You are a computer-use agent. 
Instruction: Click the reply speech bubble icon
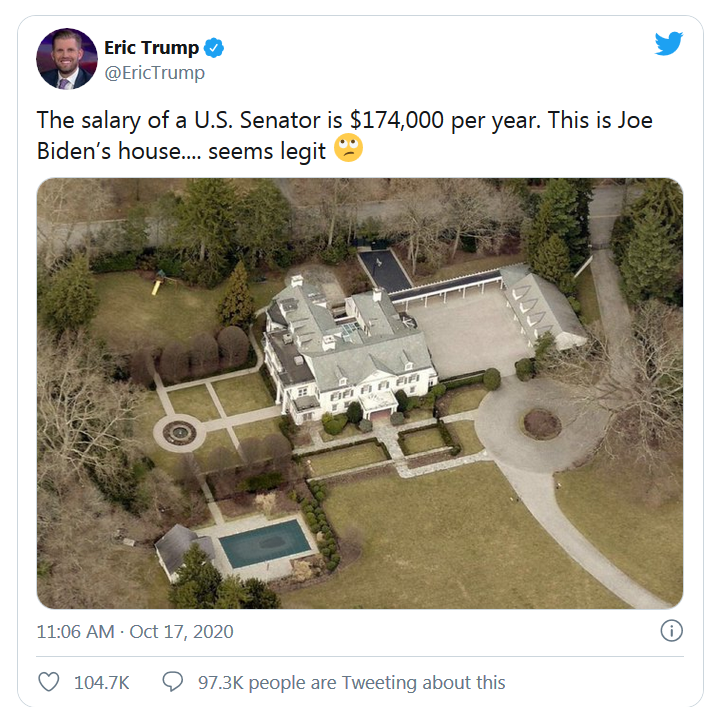[x=173, y=682]
